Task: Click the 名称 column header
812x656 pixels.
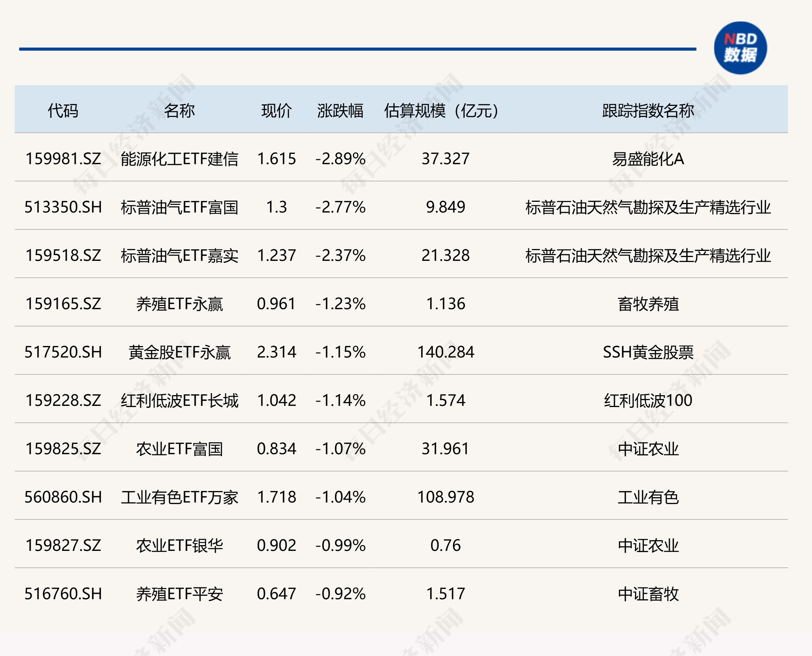Action: [x=179, y=111]
